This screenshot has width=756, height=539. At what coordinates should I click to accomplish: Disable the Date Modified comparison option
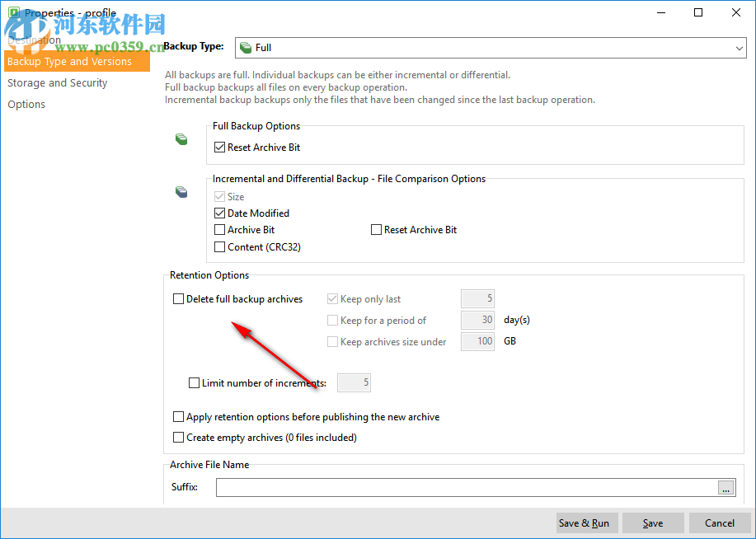click(x=219, y=213)
